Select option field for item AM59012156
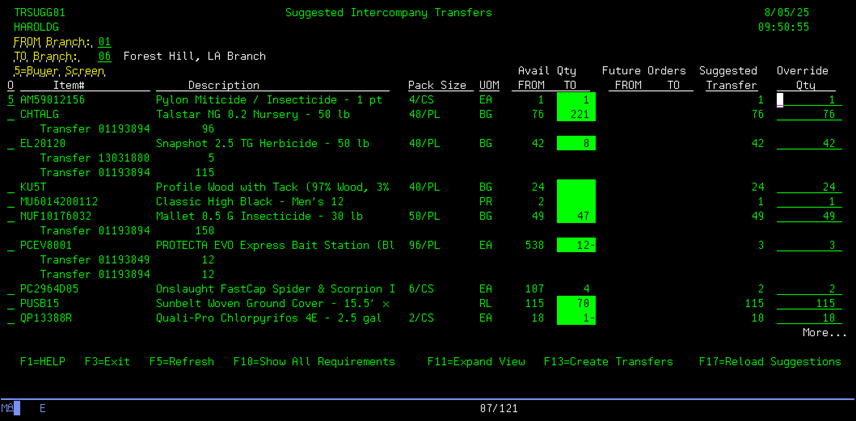856x421 pixels. pos(10,100)
